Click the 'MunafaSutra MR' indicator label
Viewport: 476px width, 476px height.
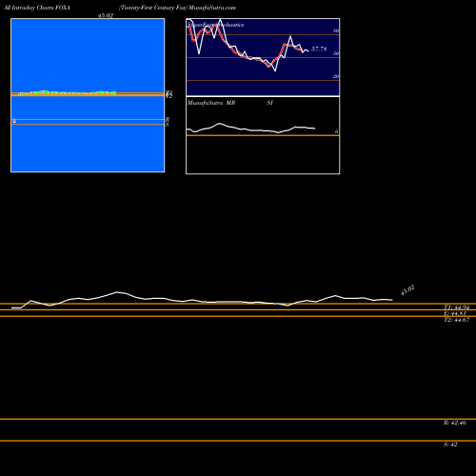(211, 103)
